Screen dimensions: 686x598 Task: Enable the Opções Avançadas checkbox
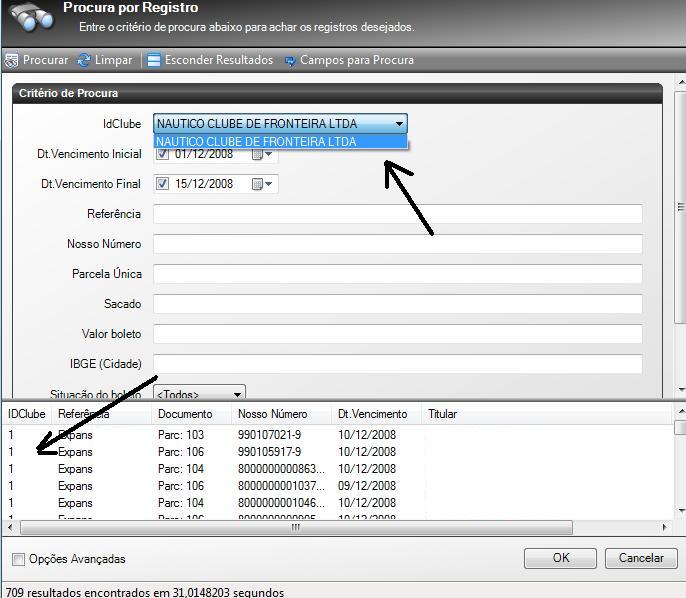pos(19,559)
